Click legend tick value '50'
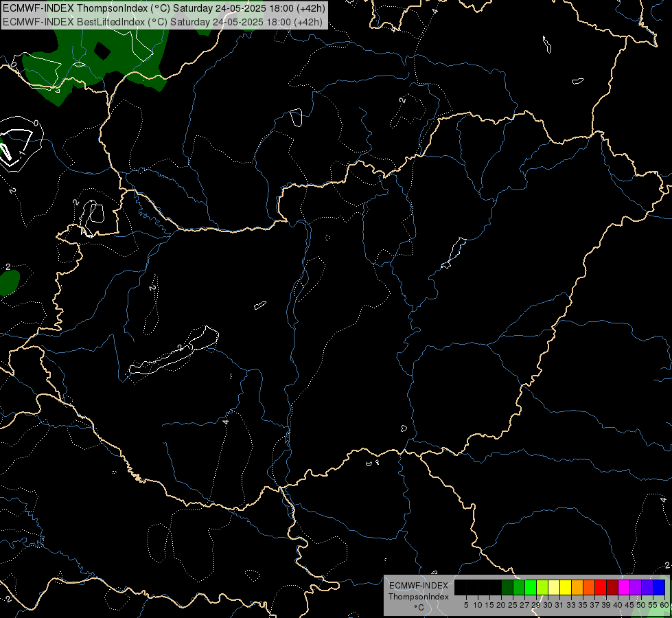Viewport: 672px width, 618px height. [642, 605]
